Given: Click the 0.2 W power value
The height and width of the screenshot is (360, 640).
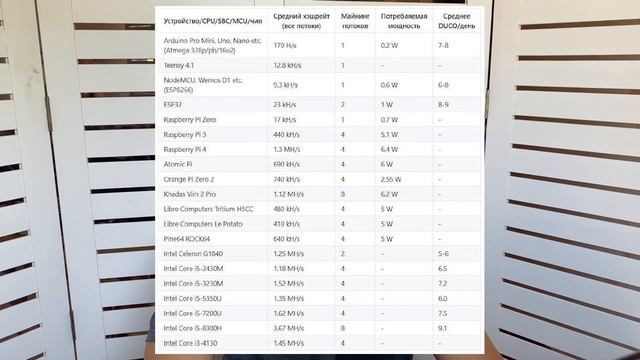Looking at the screenshot, I should (x=389, y=46).
